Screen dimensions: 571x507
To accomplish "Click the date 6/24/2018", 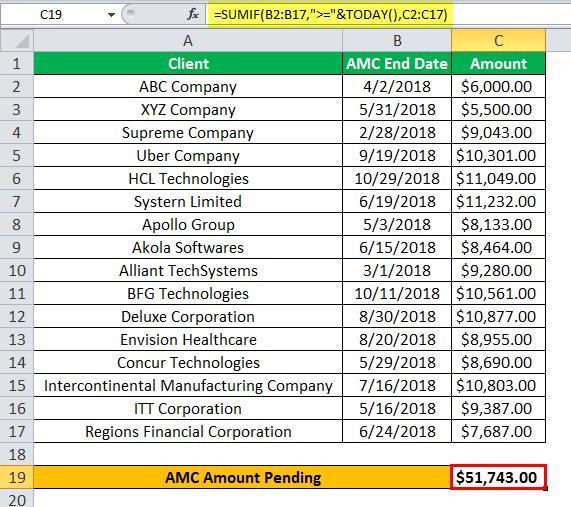I will click(x=397, y=432).
